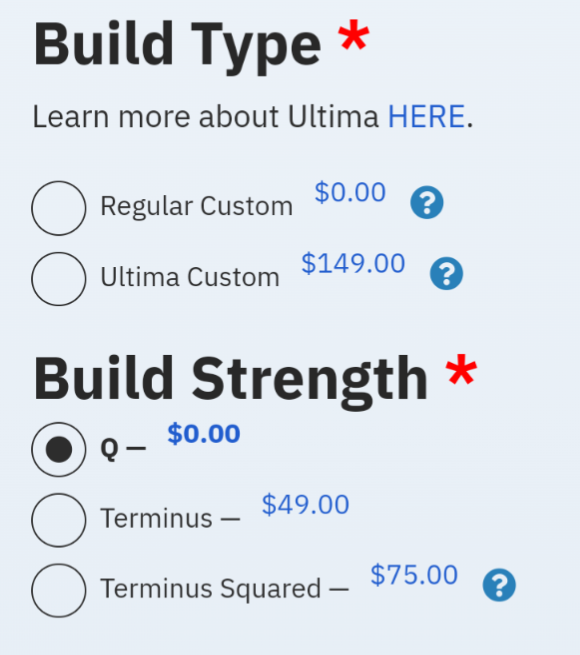The height and width of the screenshot is (655, 580).
Task: Open help icon next to Terminus Squared
Action: point(499,585)
